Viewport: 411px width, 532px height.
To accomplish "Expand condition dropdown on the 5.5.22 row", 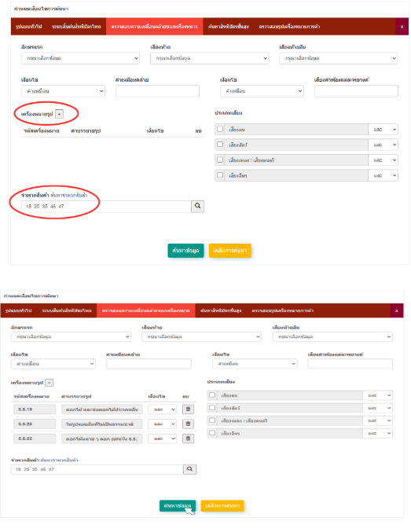I will pos(163,438).
